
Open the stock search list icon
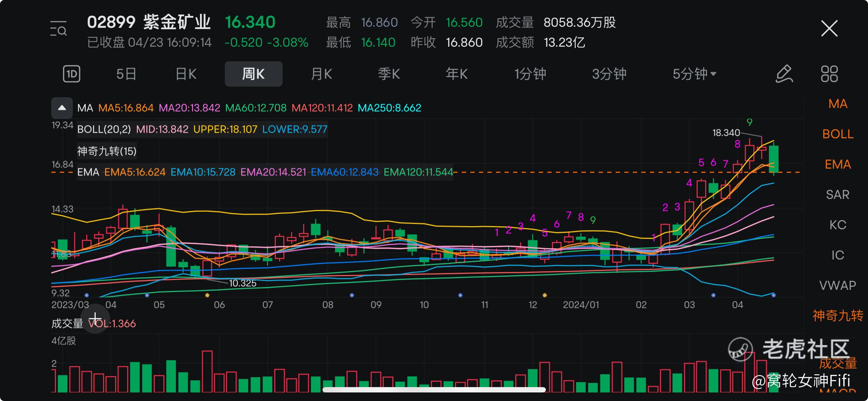[x=58, y=29]
